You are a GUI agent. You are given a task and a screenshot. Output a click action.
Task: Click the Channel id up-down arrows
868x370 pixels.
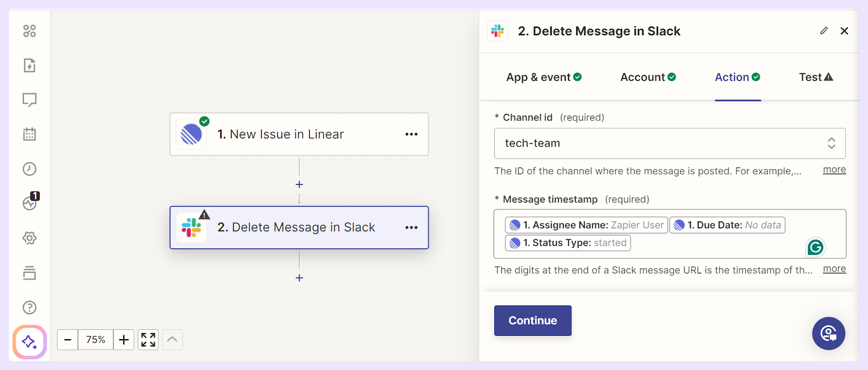pos(831,143)
